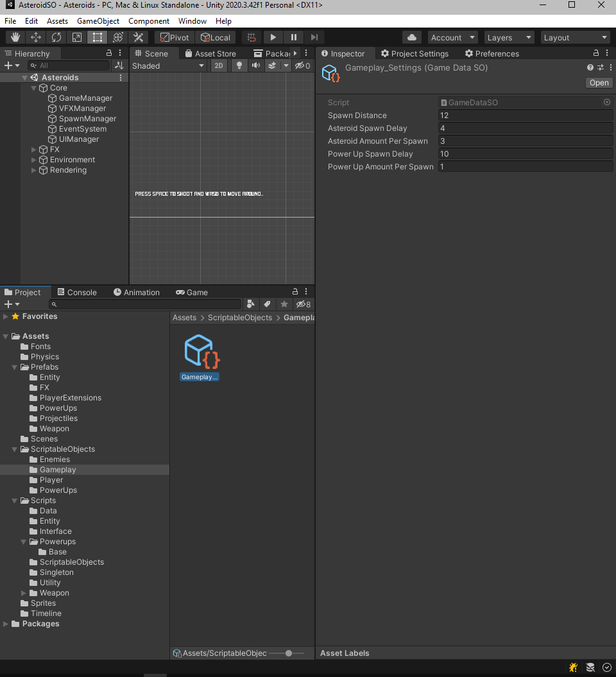
Task: Toggle scene audio speaker
Action: tap(256, 65)
